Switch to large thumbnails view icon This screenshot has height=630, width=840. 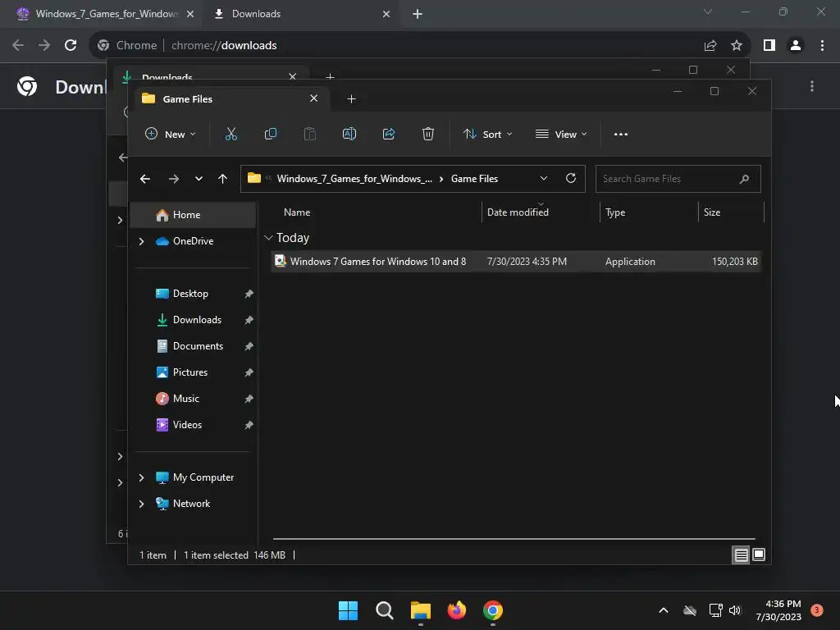click(x=759, y=555)
